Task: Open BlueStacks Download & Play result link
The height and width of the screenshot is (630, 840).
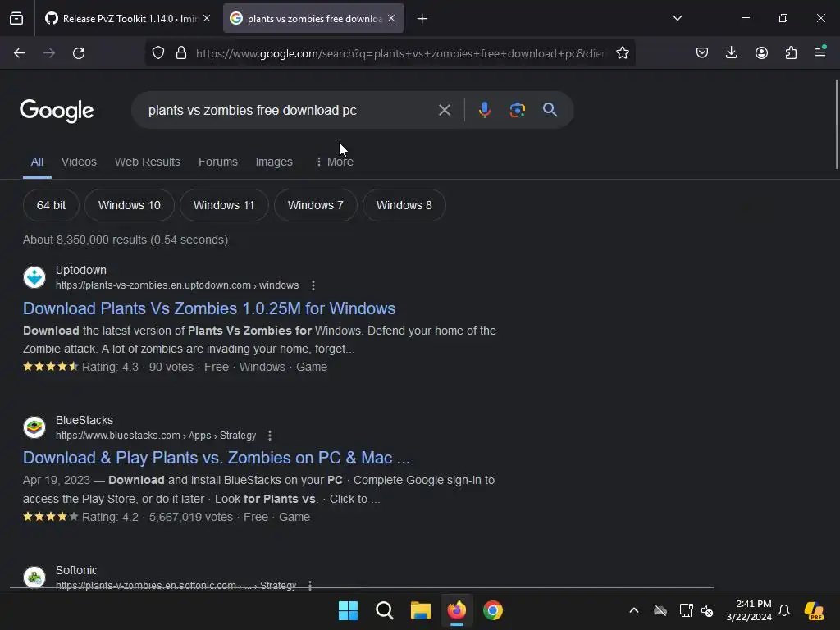Action: pos(217,458)
